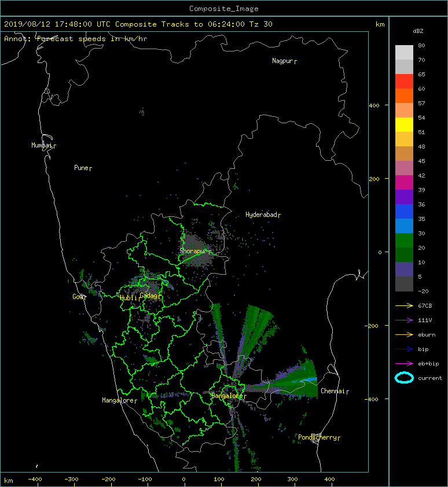Click the dBZ scale heading
448x487 pixels.
tap(418, 31)
